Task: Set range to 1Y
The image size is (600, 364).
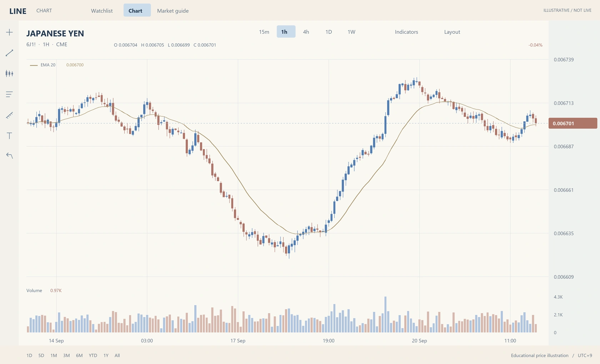Action: coord(106,355)
